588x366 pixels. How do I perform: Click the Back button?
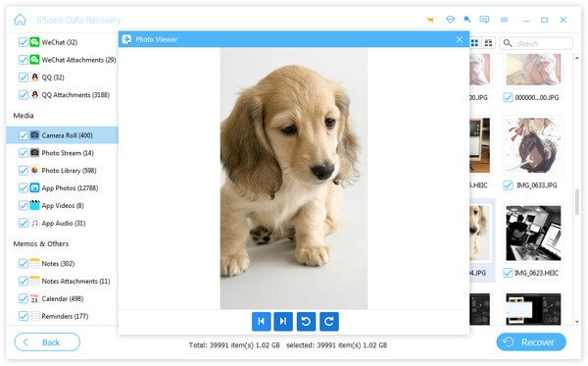[47, 342]
